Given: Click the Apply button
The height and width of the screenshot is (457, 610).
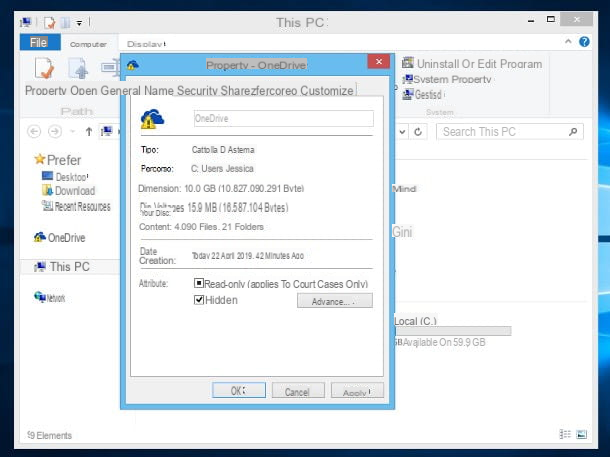Looking at the screenshot, I should coord(357,391).
